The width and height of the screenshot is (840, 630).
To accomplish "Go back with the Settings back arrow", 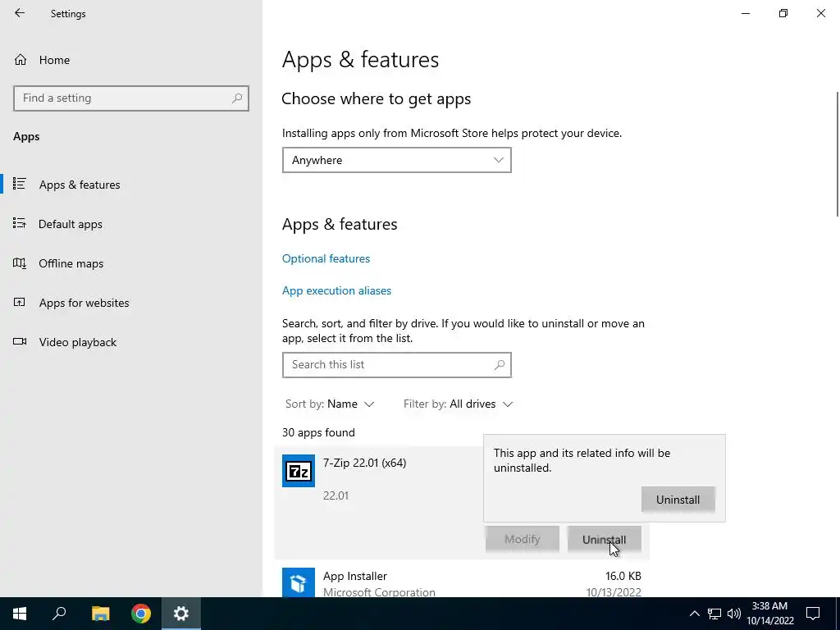I will [20, 13].
